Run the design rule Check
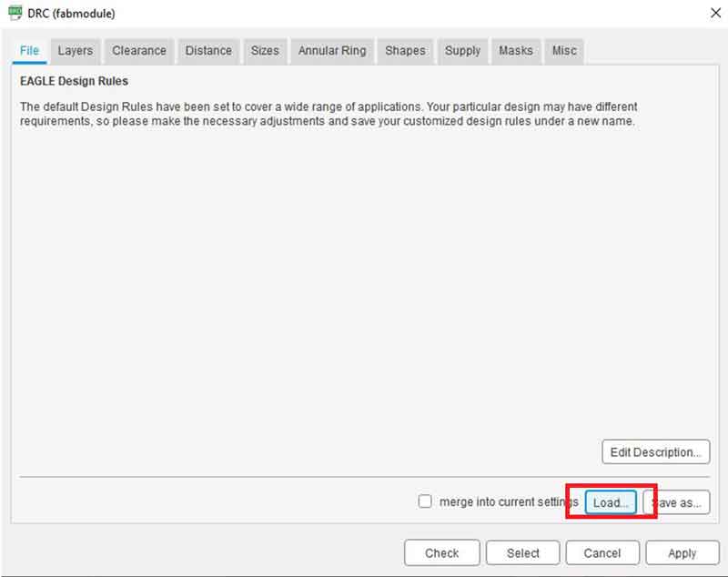Screen dimensions: 728x577 tap(441, 552)
